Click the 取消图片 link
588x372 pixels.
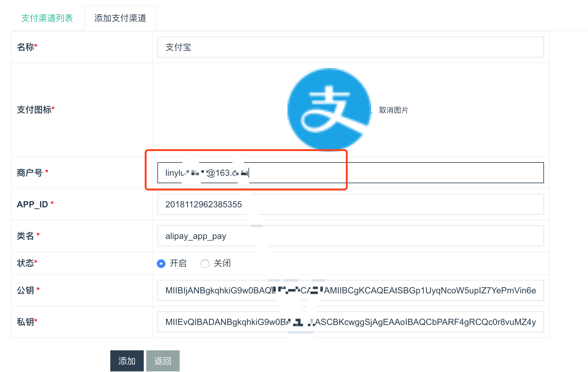[393, 110]
